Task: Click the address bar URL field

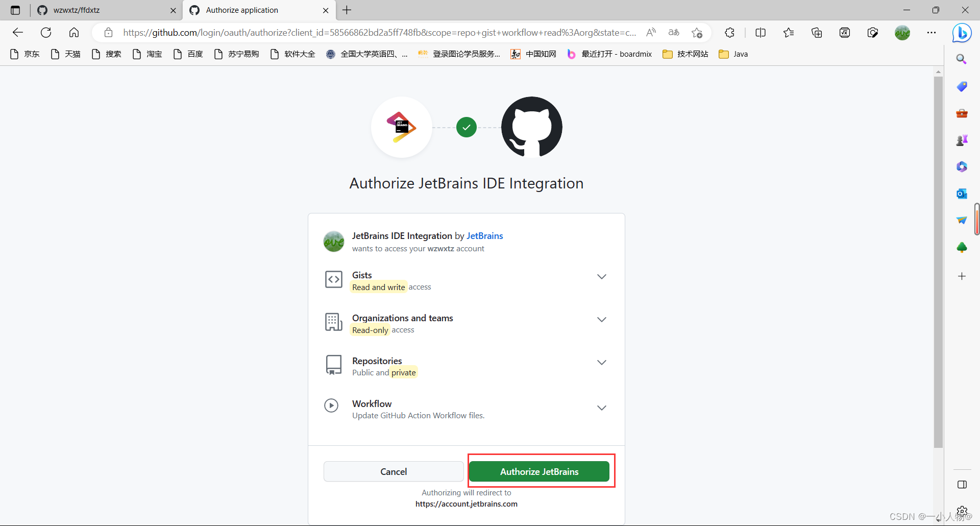Action: [x=380, y=33]
